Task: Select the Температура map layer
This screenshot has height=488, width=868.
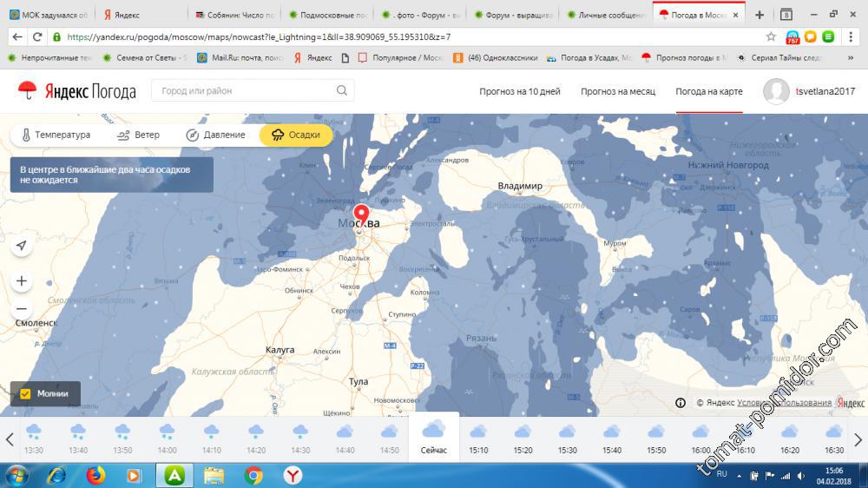Action: (x=56, y=135)
